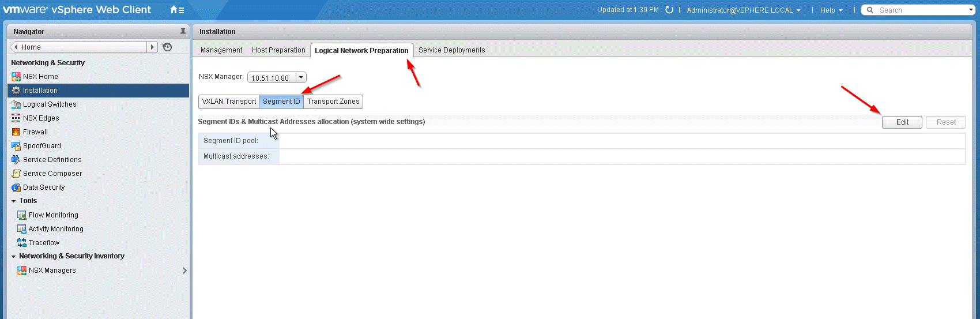980x319 pixels.
Task: Open the NSX Manager IP dropdown
Action: click(301, 78)
